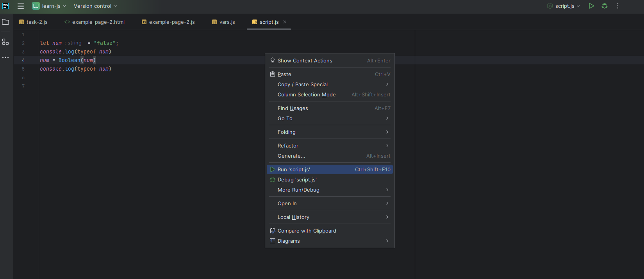Expand the Folding submenu
This screenshot has width=644, height=279.
(x=330, y=132)
